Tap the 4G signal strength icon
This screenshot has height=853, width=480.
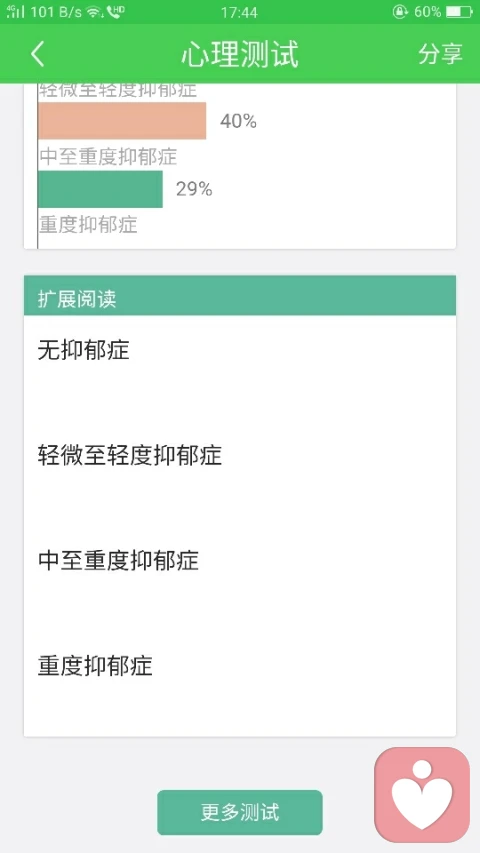click(15, 12)
